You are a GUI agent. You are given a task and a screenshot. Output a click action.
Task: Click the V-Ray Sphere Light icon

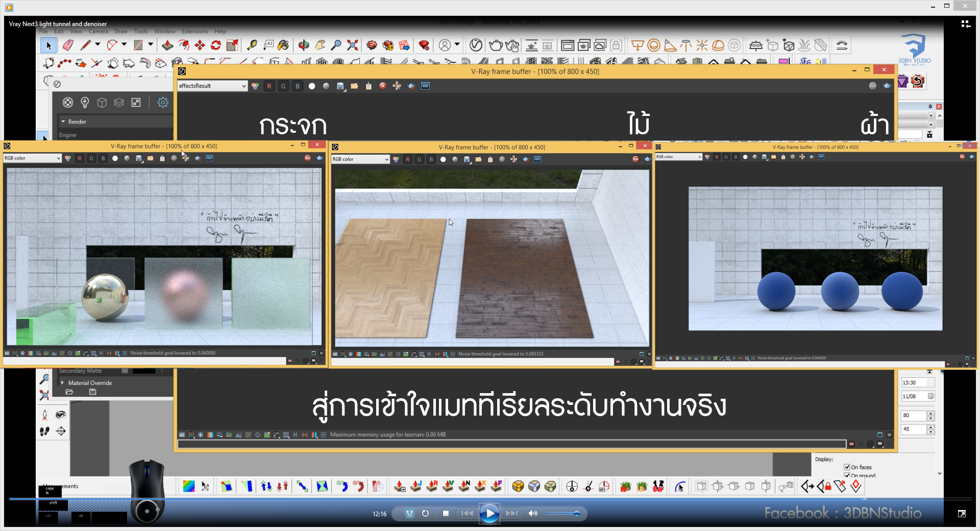[x=654, y=45]
